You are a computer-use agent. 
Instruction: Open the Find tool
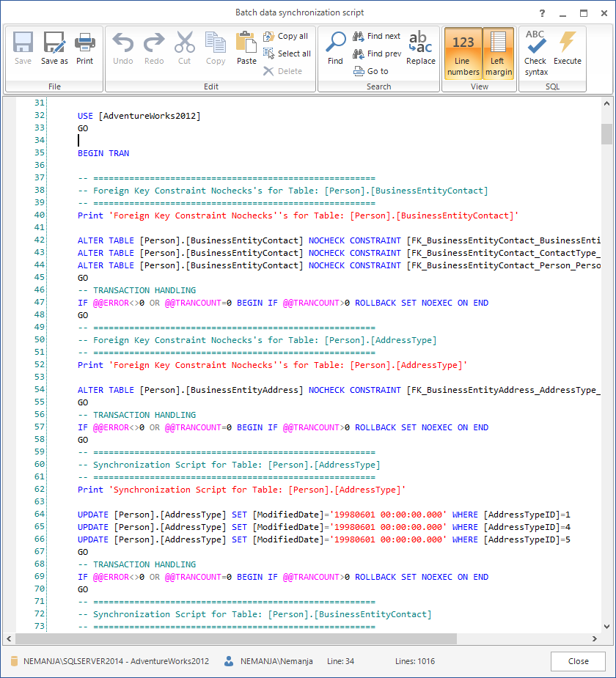[335, 48]
